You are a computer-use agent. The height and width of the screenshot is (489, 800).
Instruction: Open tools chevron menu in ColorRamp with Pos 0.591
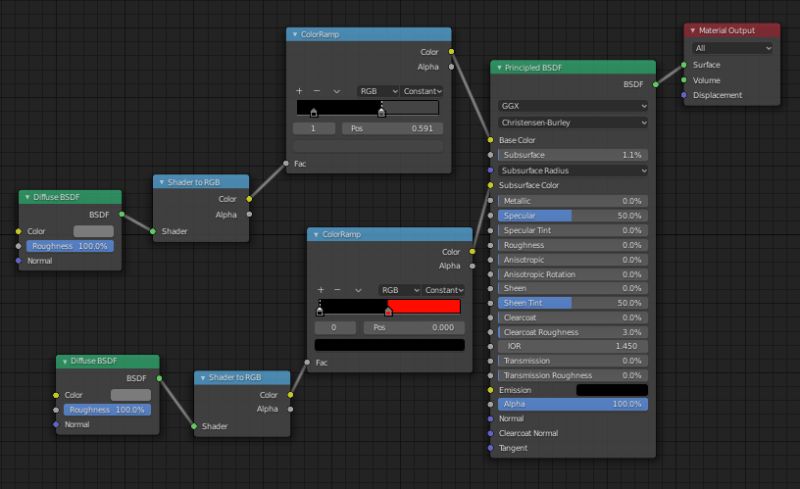click(x=337, y=91)
